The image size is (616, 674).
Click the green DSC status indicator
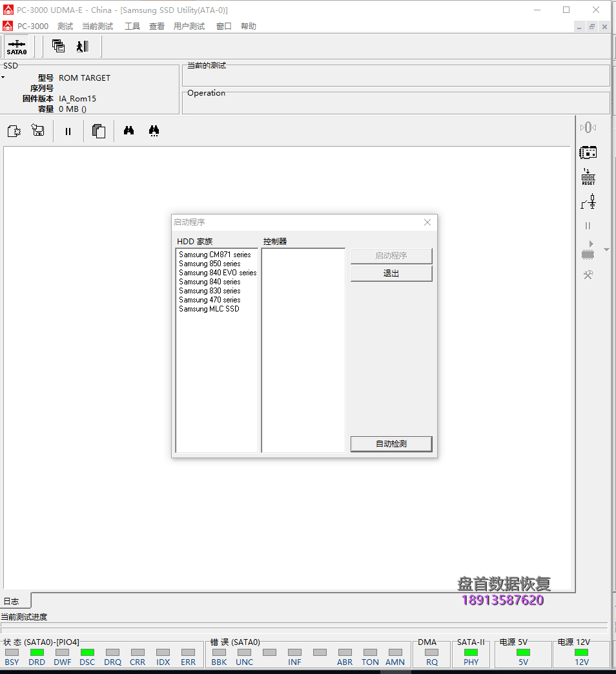(87, 653)
